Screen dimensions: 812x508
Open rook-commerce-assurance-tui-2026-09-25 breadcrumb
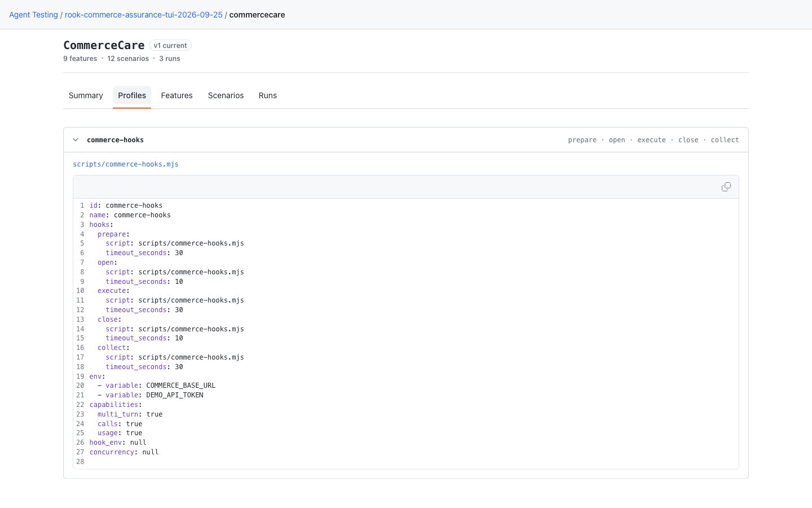(143, 15)
